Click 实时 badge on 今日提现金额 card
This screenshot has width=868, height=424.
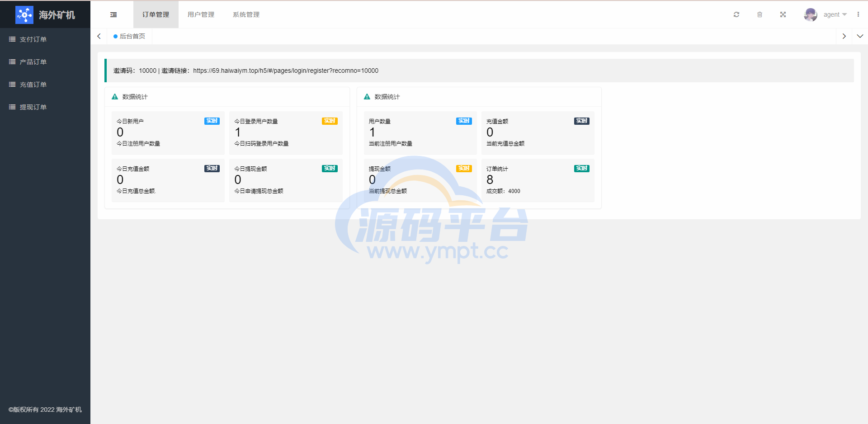330,169
